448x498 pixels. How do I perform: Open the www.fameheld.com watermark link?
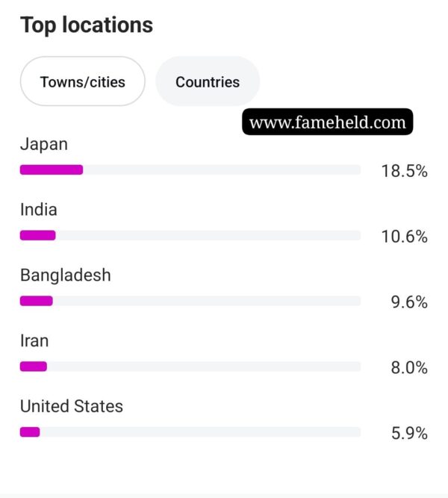point(328,122)
